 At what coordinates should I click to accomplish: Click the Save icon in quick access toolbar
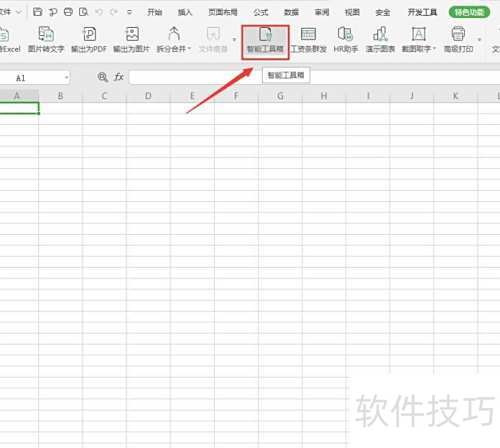click(37, 12)
